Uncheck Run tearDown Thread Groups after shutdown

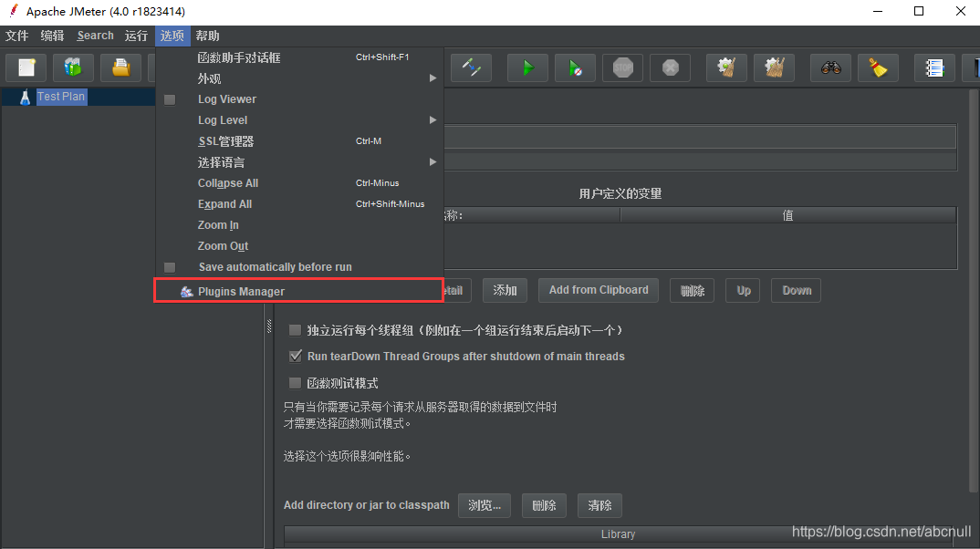(x=296, y=356)
